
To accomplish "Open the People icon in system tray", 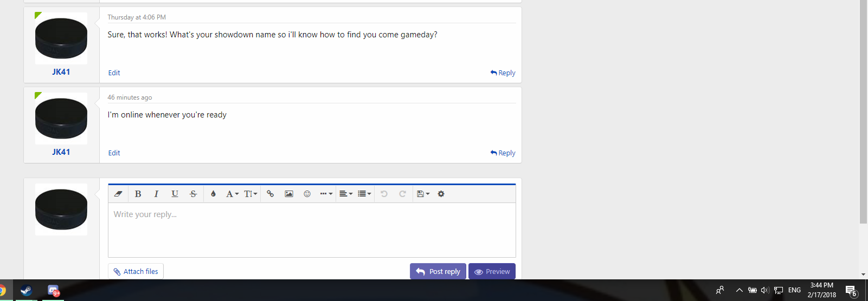I will [x=720, y=290].
